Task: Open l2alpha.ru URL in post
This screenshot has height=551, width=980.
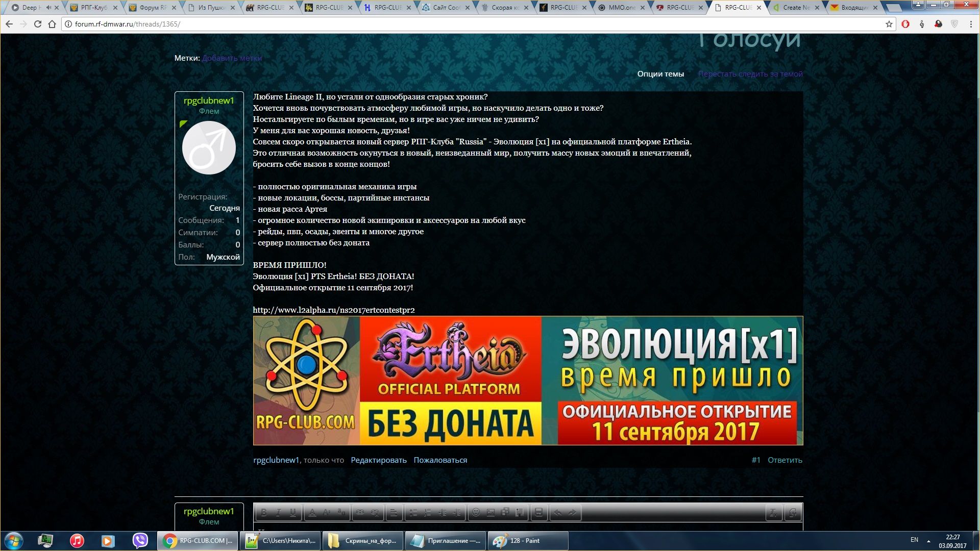Action: coord(334,310)
